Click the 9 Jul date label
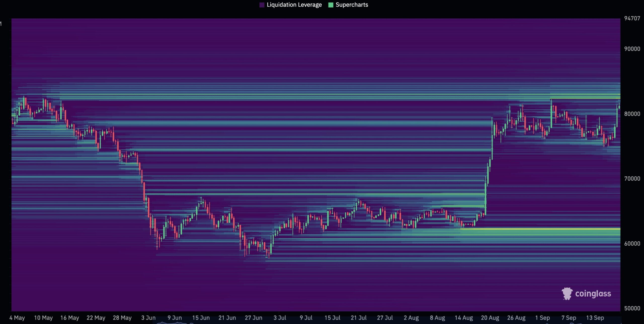This screenshot has width=644, height=324. (x=306, y=318)
